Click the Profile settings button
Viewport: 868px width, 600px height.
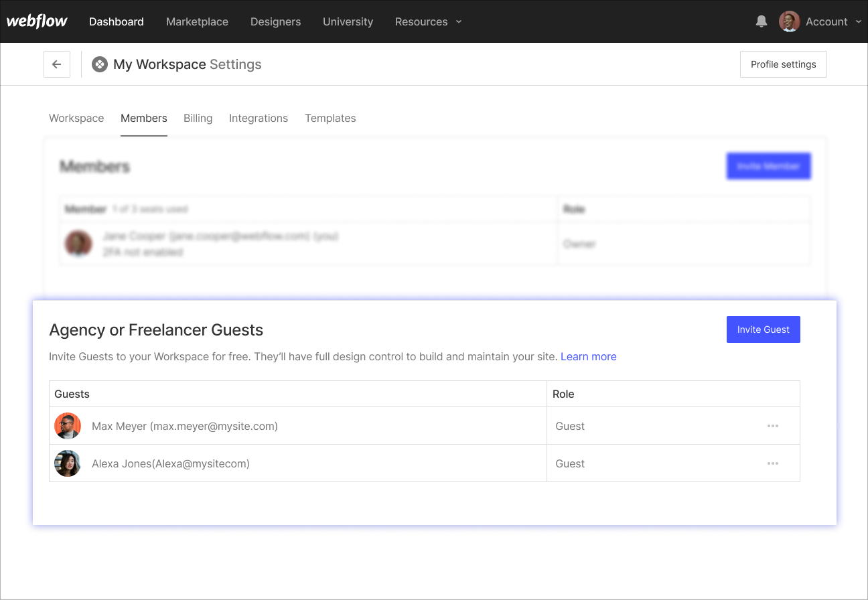point(783,64)
